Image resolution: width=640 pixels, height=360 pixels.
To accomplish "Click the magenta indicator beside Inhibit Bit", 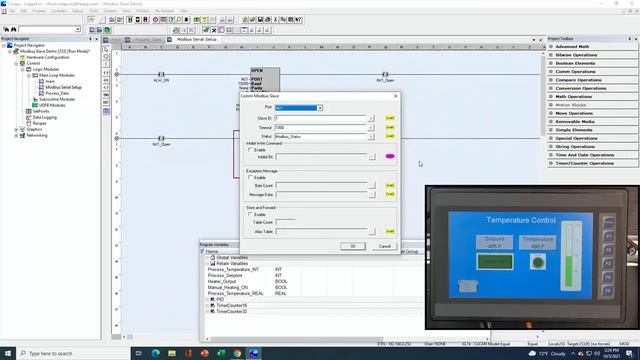I will click(x=390, y=156).
